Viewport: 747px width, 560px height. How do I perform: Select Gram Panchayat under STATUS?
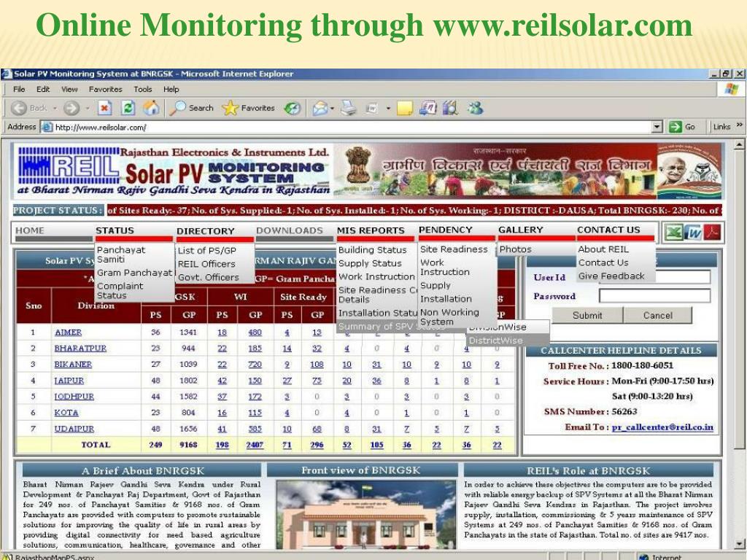134,273
